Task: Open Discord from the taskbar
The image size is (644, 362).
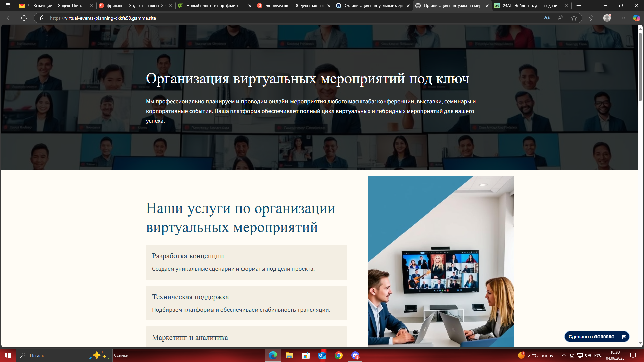Action: [355, 355]
